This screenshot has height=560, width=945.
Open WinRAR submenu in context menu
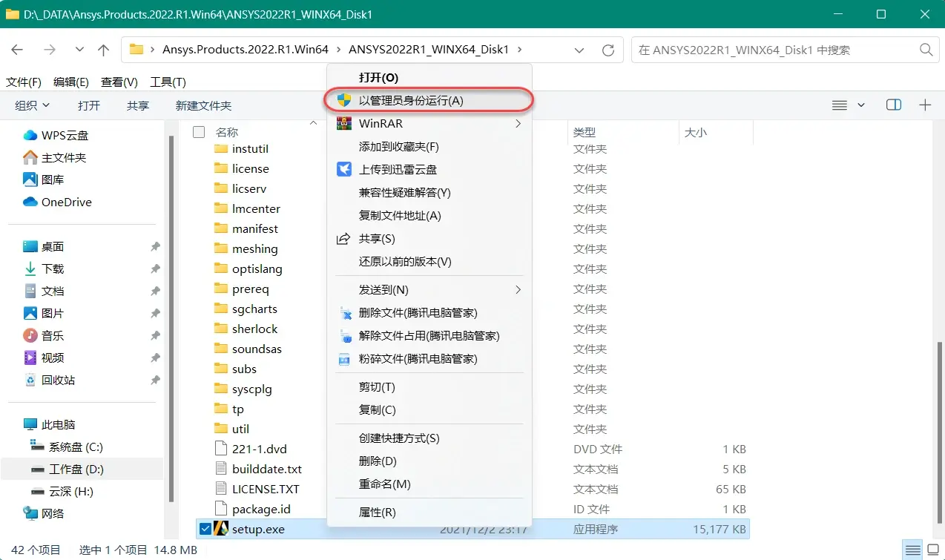(x=429, y=123)
